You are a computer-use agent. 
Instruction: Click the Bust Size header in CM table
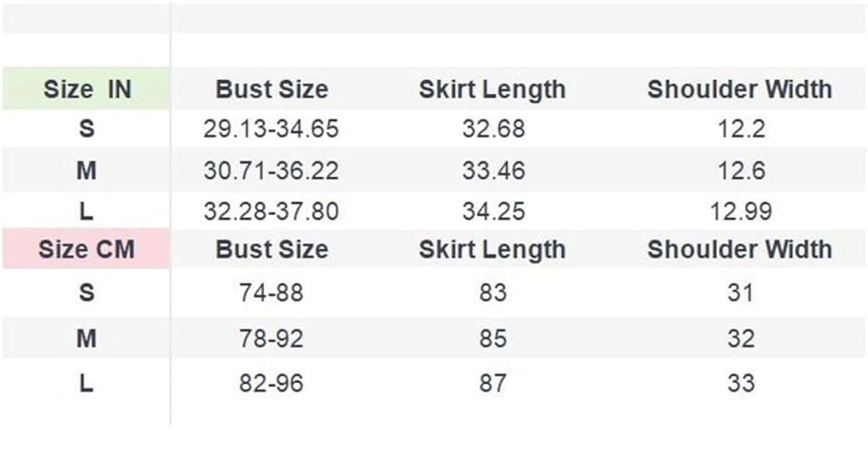(x=272, y=250)
